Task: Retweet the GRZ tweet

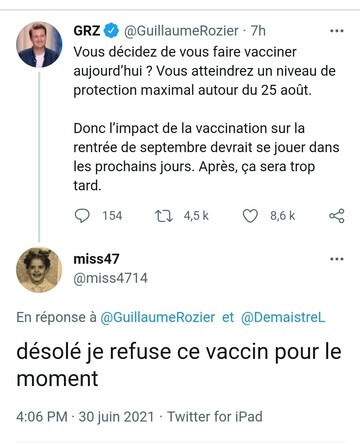Action: [164, 216]
